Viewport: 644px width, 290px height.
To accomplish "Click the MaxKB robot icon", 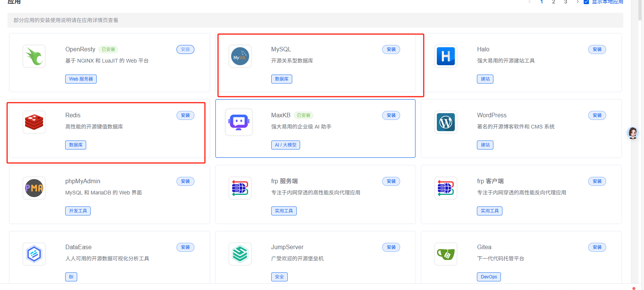I will [x=239, y=122].
